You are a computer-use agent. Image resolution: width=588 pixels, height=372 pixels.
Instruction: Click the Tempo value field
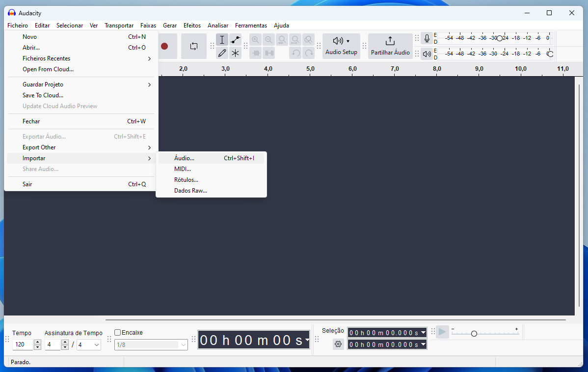tap(23, 345)
